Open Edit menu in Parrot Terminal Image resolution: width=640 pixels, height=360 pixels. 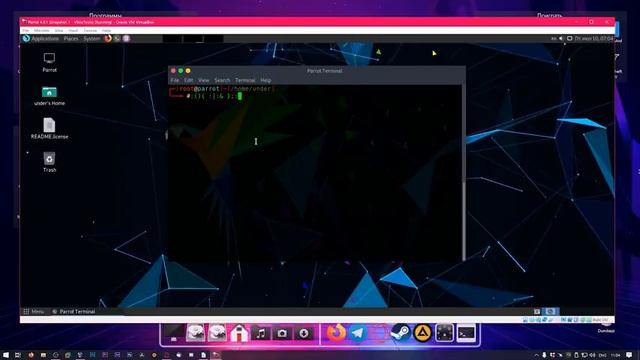[x=188, y=80]
